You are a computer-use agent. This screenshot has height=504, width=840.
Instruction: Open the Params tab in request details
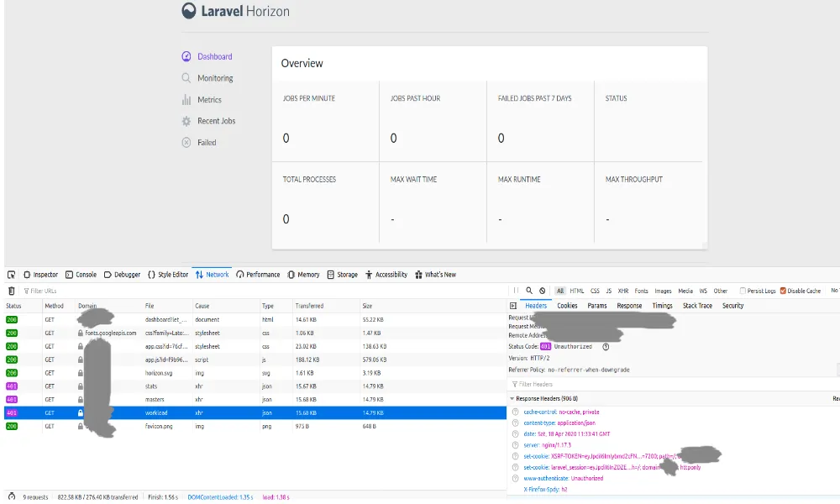pos(596,306)
